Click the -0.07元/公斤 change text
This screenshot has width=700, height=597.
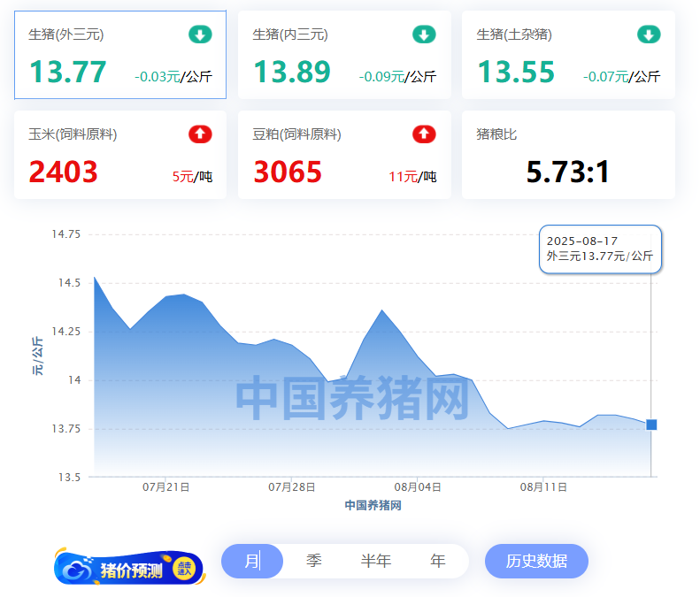(621, 77)
